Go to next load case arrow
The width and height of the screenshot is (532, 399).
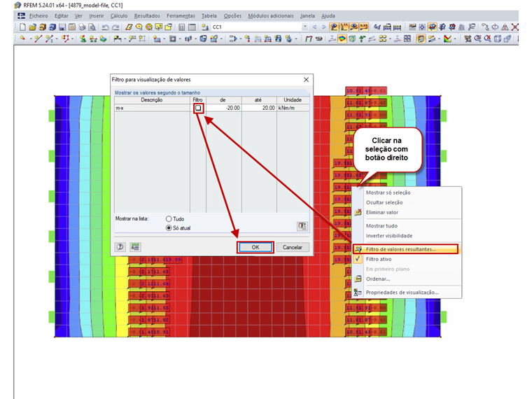coord(324,27)
